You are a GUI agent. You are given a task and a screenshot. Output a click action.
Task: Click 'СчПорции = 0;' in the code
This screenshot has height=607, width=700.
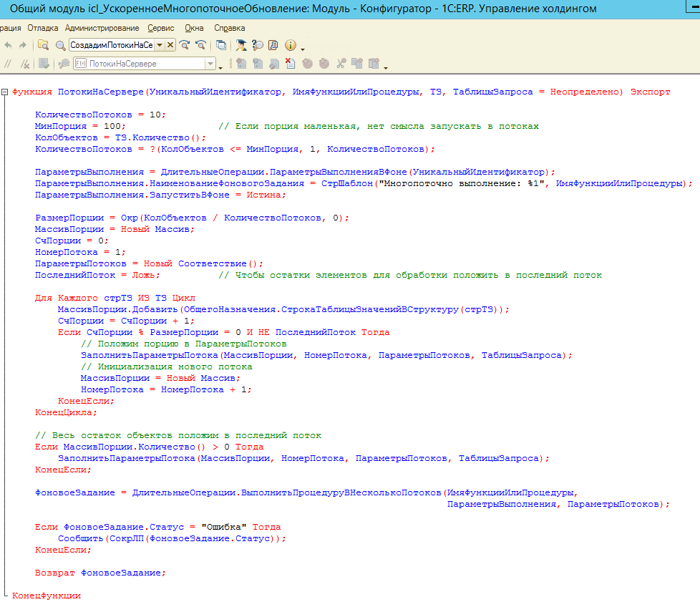72,241
